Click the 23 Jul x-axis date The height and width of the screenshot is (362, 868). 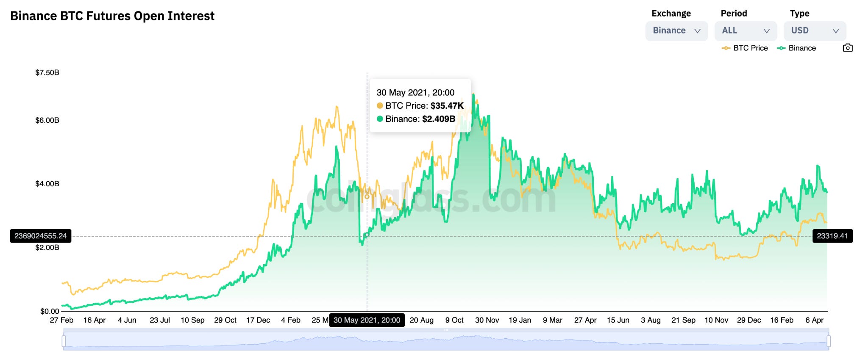pyautogui.click(x=160, y=321)
